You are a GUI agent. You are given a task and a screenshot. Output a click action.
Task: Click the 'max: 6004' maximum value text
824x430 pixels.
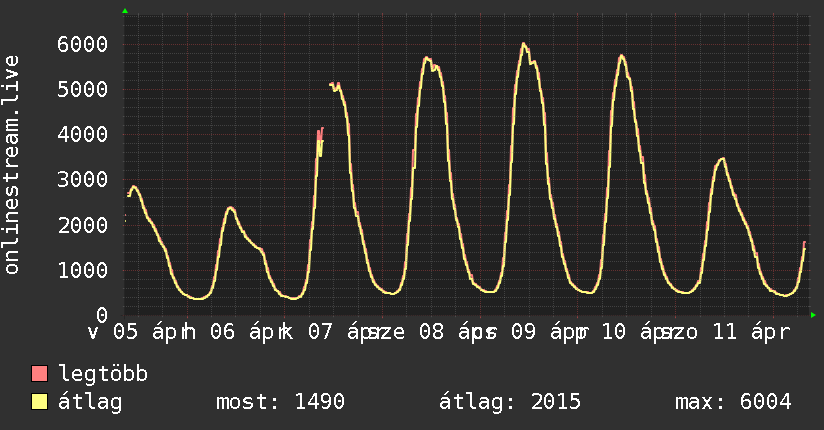click(733, 402)
